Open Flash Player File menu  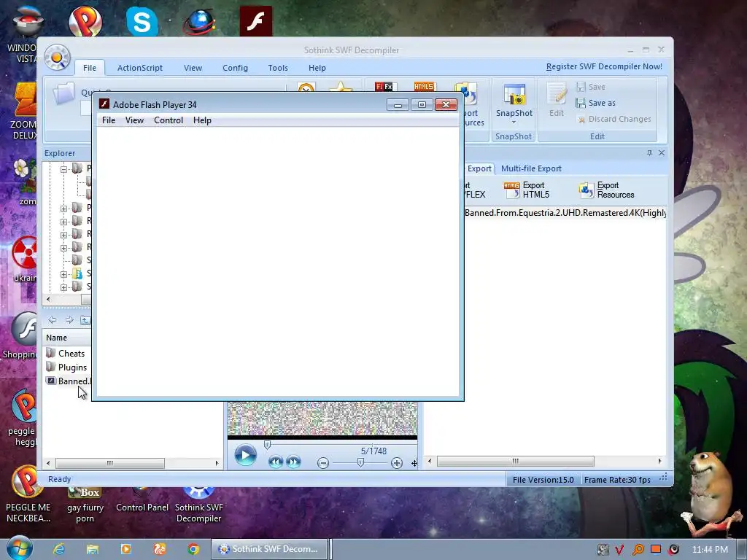point(109,120)
